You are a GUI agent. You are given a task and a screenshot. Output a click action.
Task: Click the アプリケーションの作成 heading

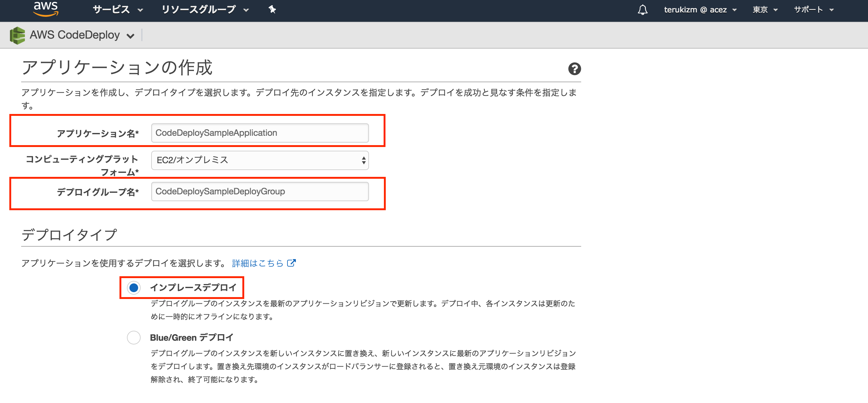coord(117,68)
